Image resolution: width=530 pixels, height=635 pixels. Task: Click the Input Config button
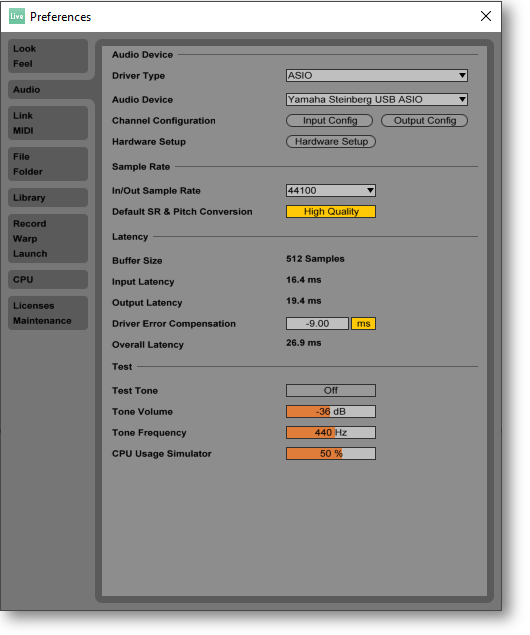[x=330, y=121]
